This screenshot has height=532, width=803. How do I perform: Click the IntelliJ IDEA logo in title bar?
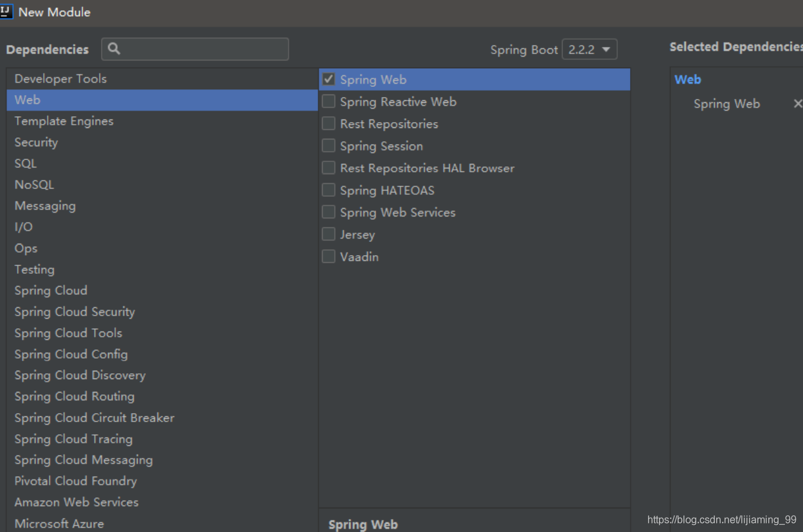[x=6, y=11]
